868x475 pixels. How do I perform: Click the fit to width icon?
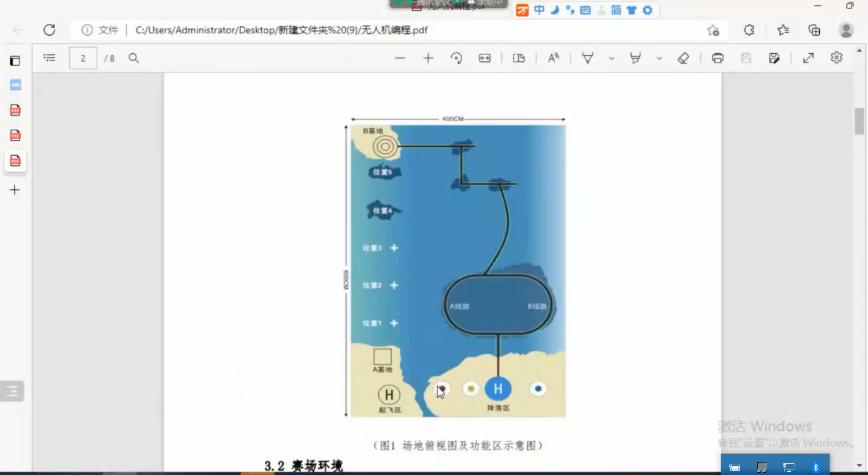(x=484, y=58)
